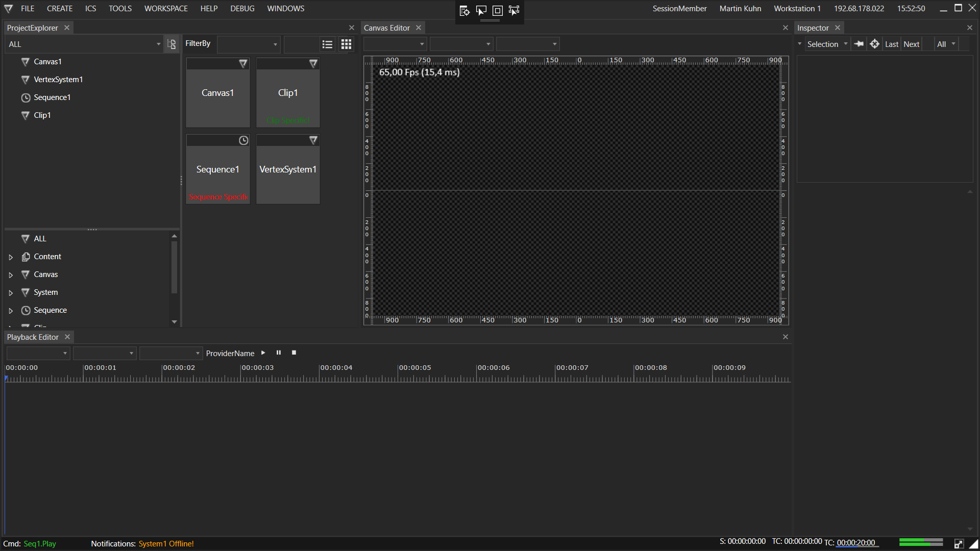Viewport: 980px width, 551px height.
Task: Click the crosshair target icon in the Inspector
Action: click(874, 44)
